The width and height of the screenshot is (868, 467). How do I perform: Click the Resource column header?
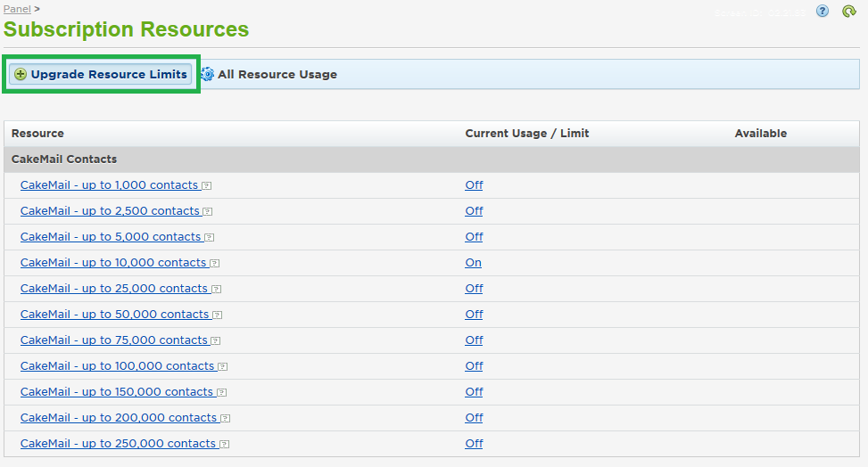coord(37,134)
